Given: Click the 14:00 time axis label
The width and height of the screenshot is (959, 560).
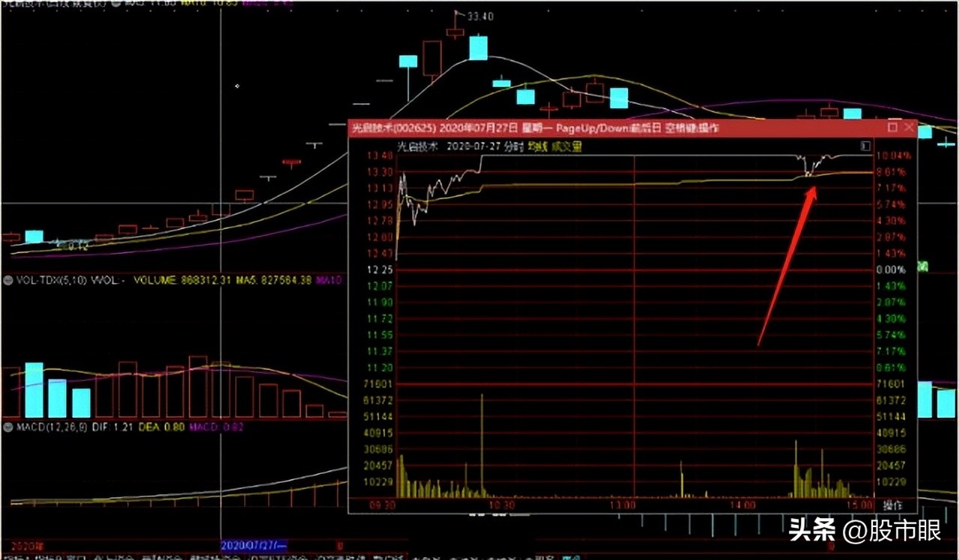Looking at the screenshot, I should [x=742, y=505].
